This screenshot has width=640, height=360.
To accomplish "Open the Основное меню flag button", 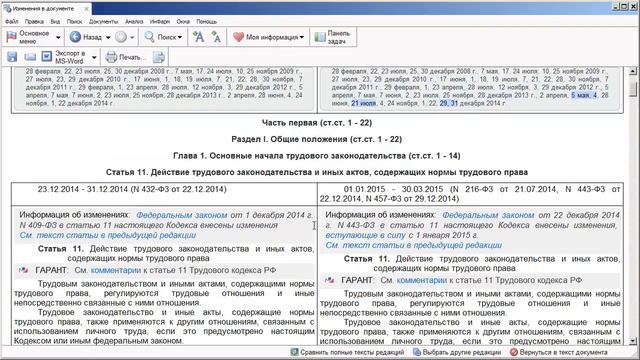I will point(29,37).
